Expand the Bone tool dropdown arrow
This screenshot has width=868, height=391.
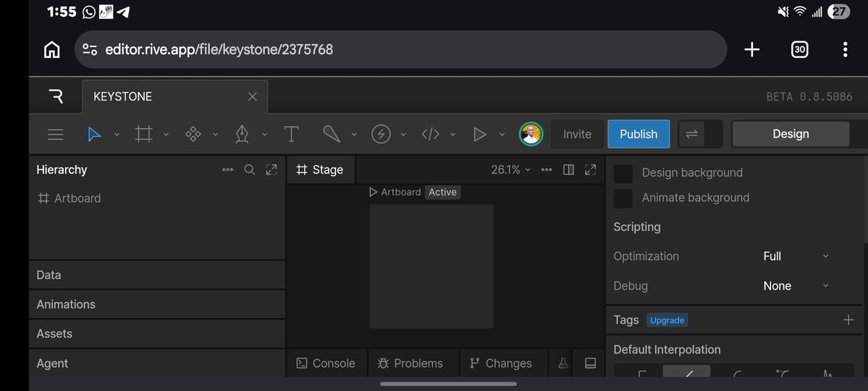[x=354, y=134]
